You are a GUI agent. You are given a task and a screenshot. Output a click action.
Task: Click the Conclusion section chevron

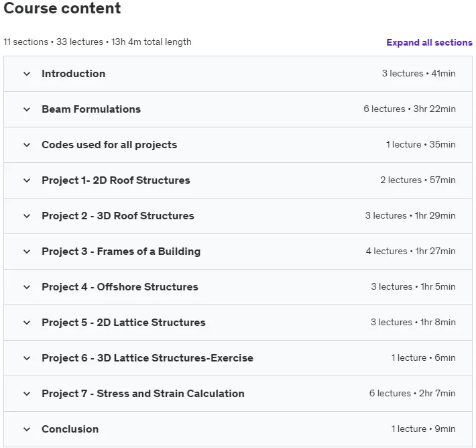coord(27,429)
